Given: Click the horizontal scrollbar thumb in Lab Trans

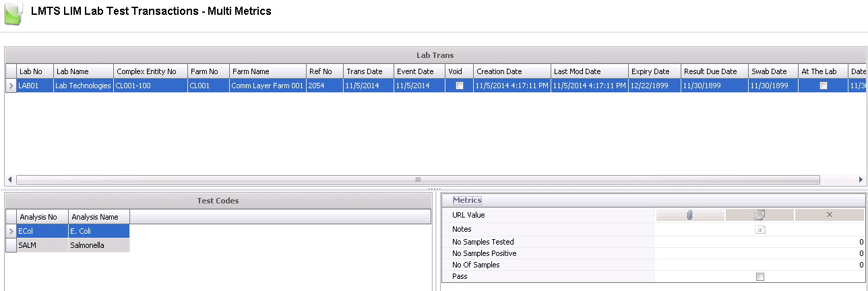Looking at the screenshot, I should (418, 180).
